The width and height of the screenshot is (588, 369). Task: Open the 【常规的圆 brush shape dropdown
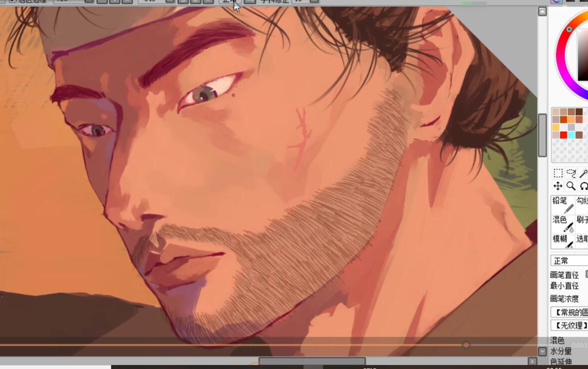pyautogui.click(x=569, y=312)
